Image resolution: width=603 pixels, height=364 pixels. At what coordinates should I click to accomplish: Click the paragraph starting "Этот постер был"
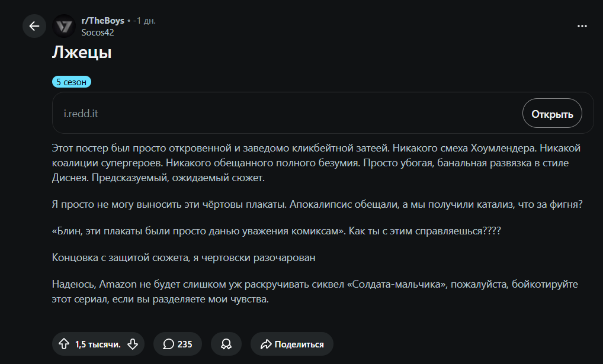pyautogui.click(x=316, y=163)
